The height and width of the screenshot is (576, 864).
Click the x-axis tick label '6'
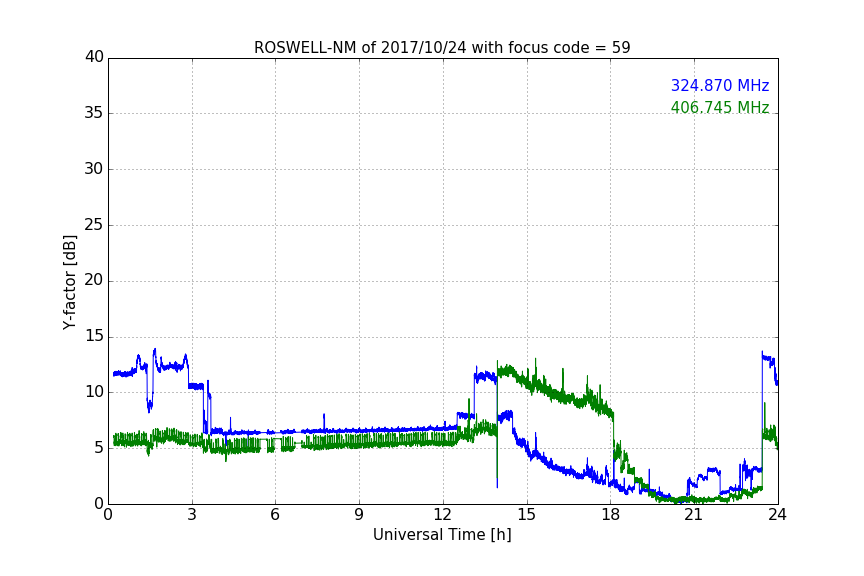(x=275, y=515)
